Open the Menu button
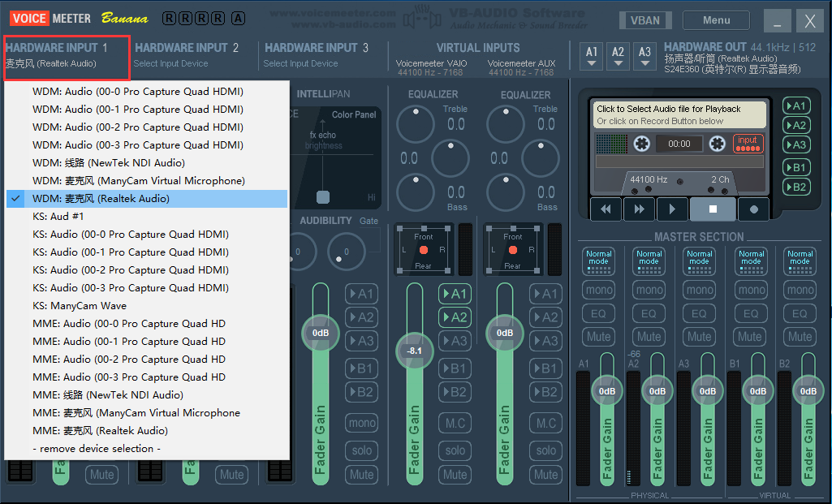The image size is (832, 504). point(716,20)
